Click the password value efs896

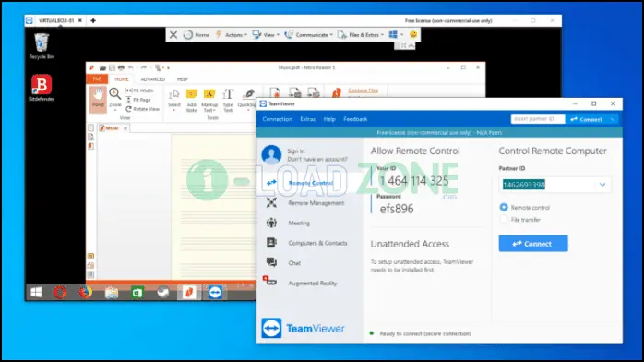click(x=397, y=209)
